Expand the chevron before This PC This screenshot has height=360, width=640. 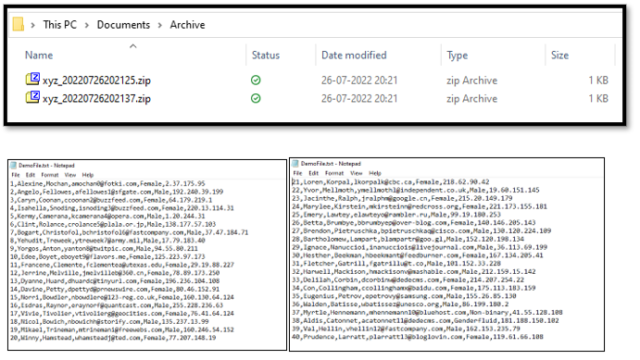pos(33,25)
